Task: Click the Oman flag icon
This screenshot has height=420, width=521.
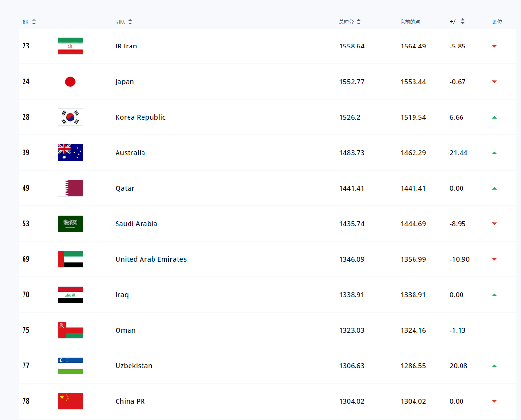Action: 70,330
